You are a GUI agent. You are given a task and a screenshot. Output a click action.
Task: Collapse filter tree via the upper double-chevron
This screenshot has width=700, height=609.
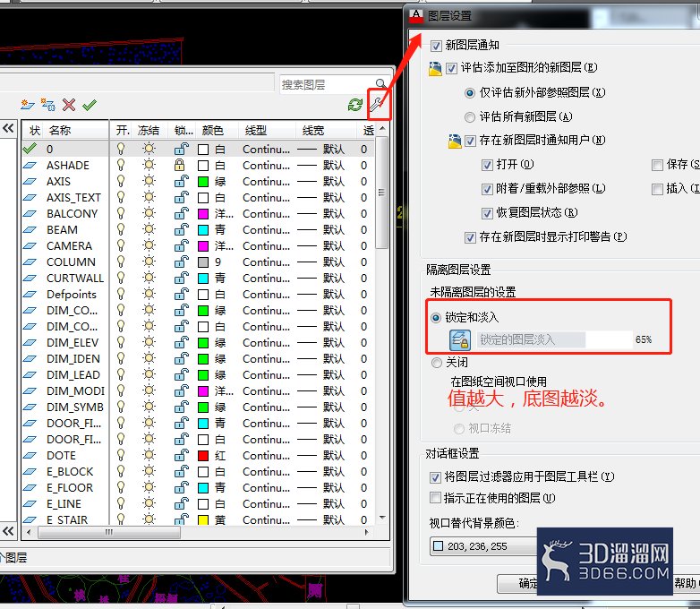(x=8, y=129)
